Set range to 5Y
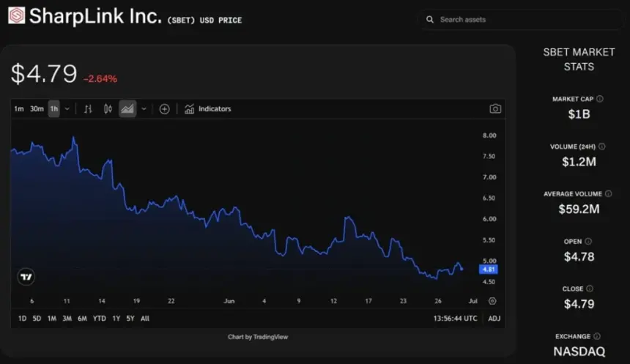630x364 pixels. click(130, 319)
